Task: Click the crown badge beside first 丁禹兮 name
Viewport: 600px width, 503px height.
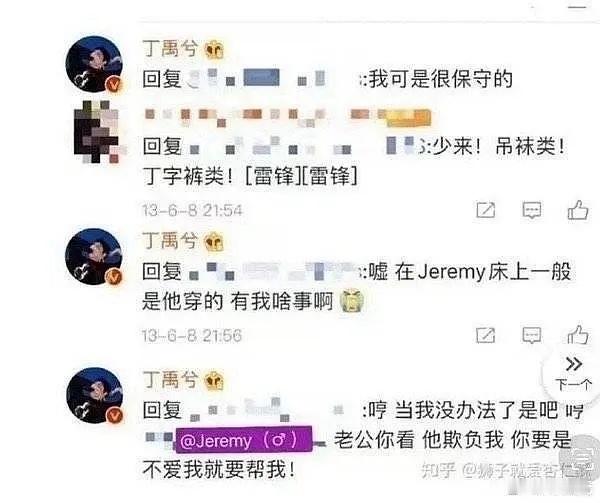Action: pyautogui.click(x=214, y=49)
